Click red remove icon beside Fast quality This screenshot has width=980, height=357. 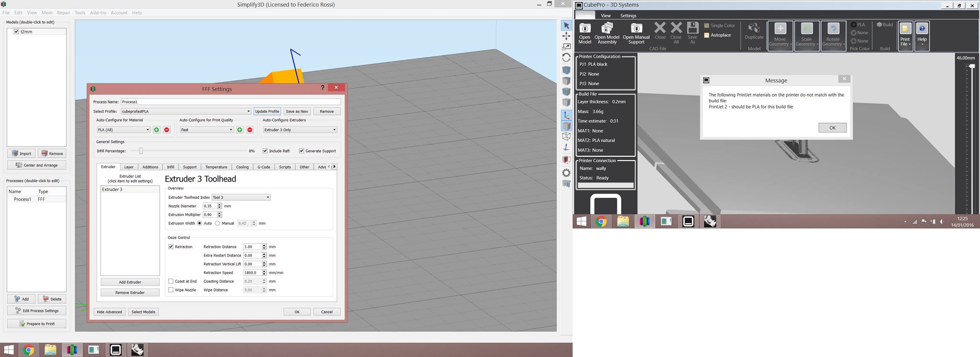tap(250, 130)
